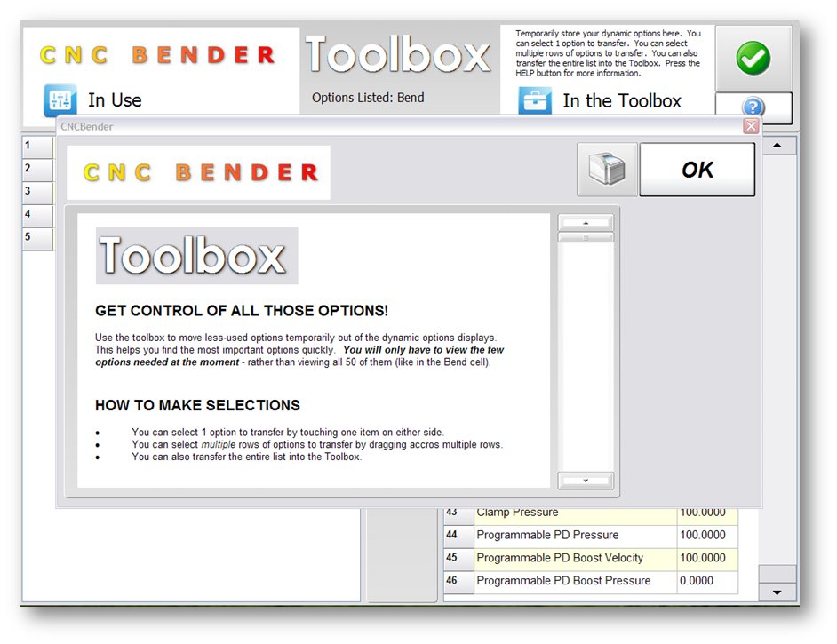This screenshot has width=837, height=644.
Task: Select row 3 in the In Use list
Action: [36, 191]
